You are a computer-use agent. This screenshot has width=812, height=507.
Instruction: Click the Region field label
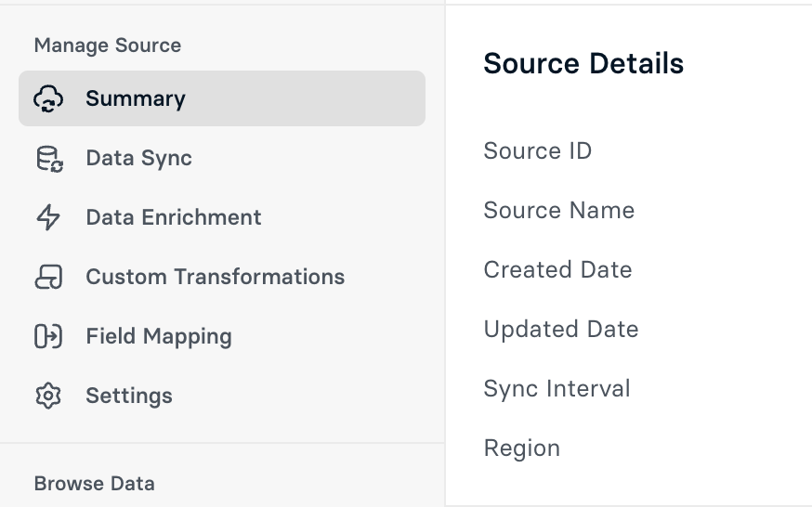[522, 448]
